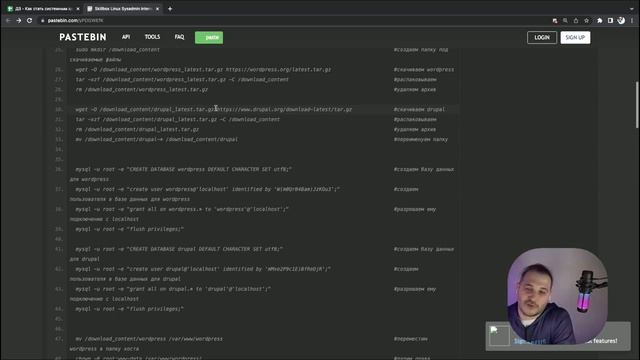Open the translate page icon in address bar
The height and width of the screenshot is (360, 640).
click(x=555, y=20)
